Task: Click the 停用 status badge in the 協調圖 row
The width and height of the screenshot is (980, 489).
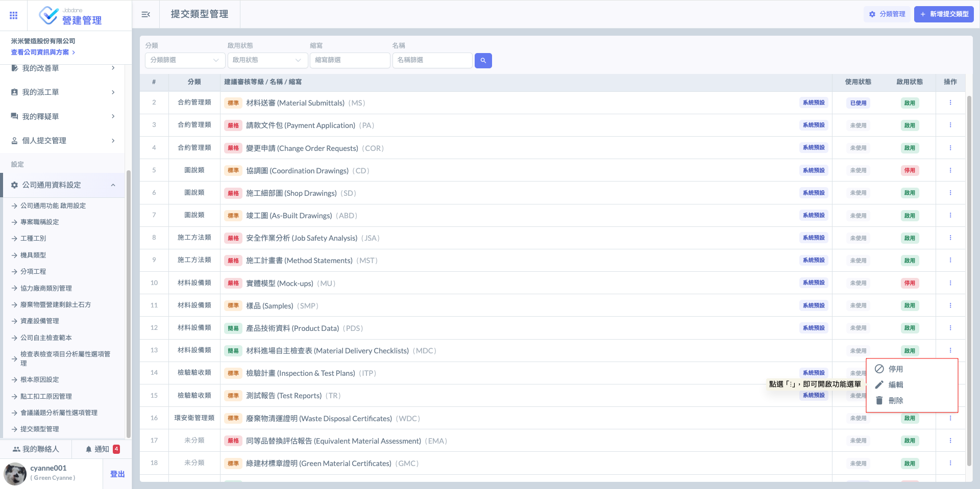Action: click(910, 170)
